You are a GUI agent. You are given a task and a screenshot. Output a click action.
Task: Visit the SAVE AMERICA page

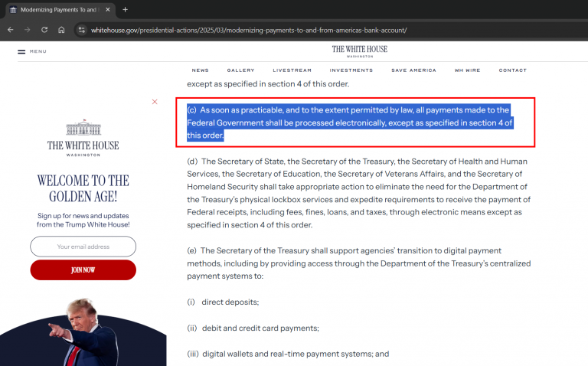point(414,70)
